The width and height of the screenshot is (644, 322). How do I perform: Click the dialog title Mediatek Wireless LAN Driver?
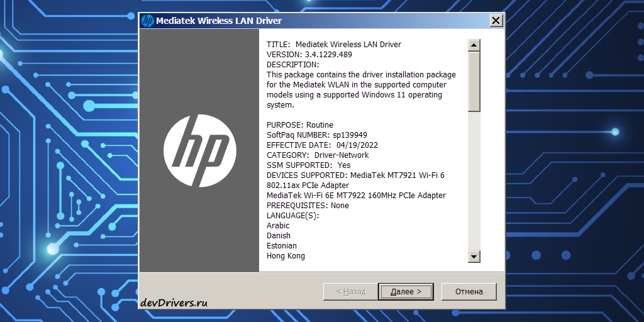219,21
